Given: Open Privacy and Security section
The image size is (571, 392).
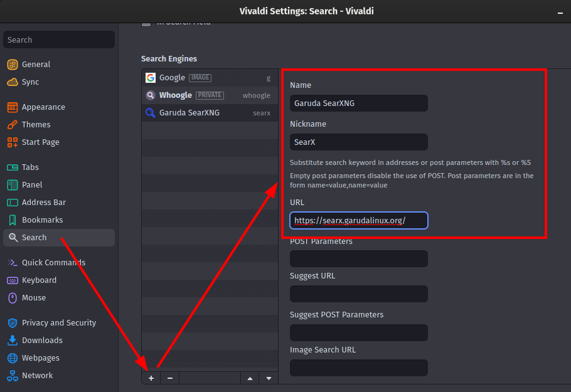Looking at the screenshot, I should [59, 323].
